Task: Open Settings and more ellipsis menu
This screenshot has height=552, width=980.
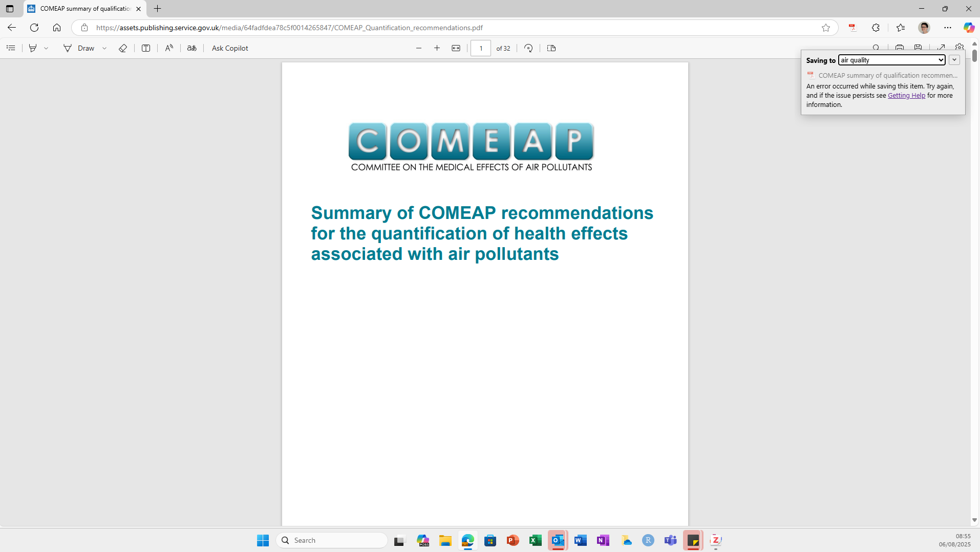Action: point(948,28)
